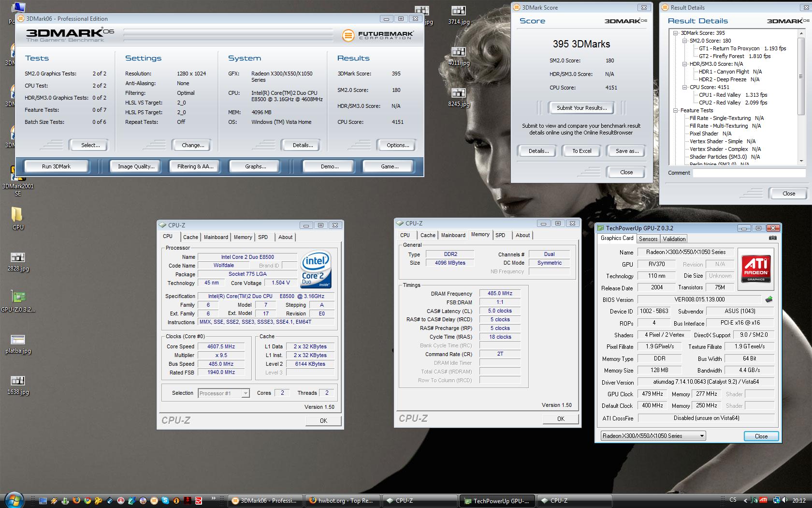Screen dimensions: 812x508
Task: Collapse HDR/SM3.0 Score tree node
Action: (685, 64)
